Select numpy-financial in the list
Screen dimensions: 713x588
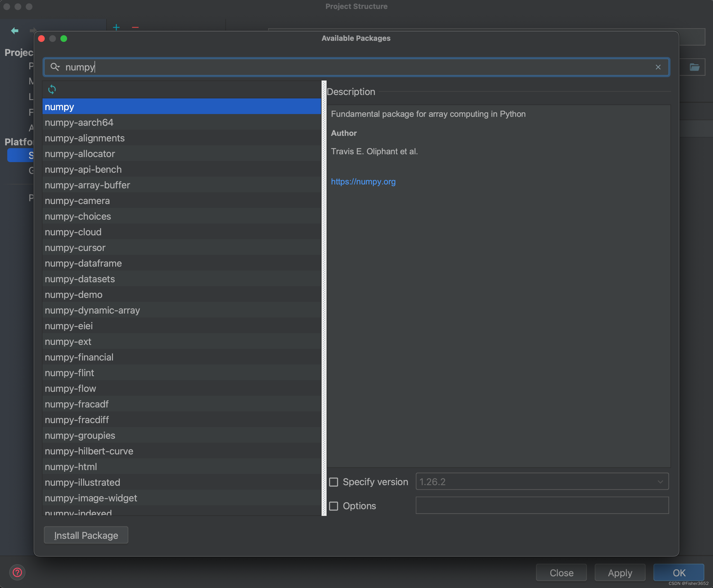click(x=182, y=357)
